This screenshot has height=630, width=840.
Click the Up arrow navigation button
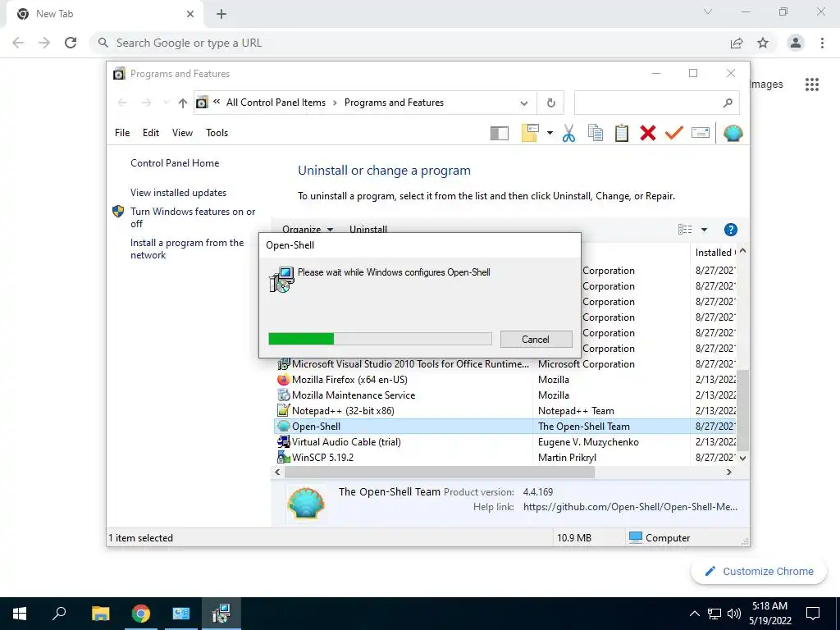coord(183,103)
